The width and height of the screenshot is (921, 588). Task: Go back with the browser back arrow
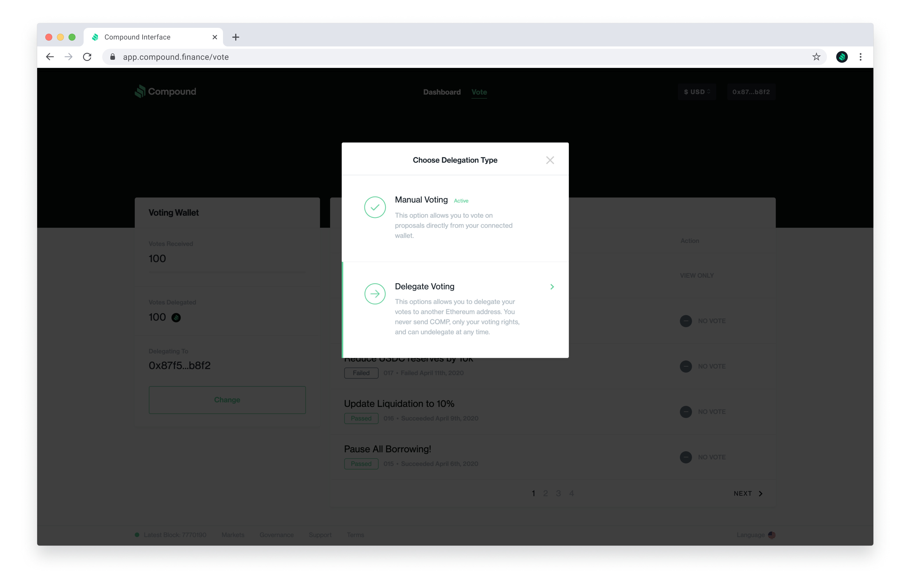[x=50, y=57]
